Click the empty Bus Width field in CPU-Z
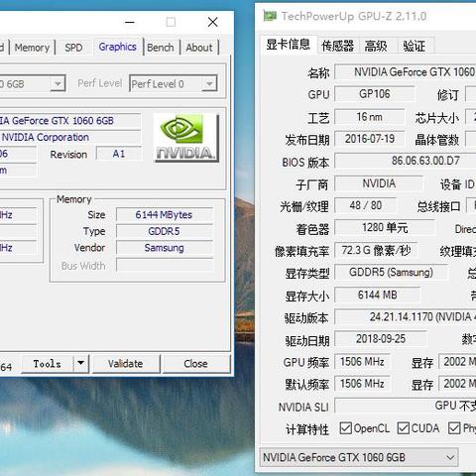The image size is (476, 476). 165,266
